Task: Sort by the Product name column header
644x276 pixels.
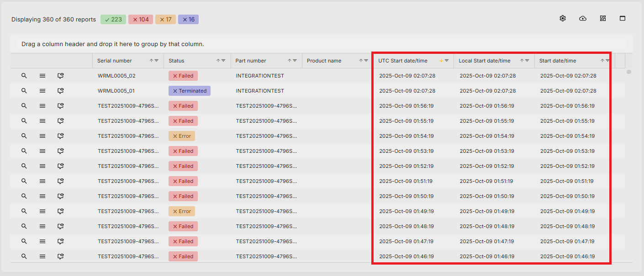Action: [324, 61]
